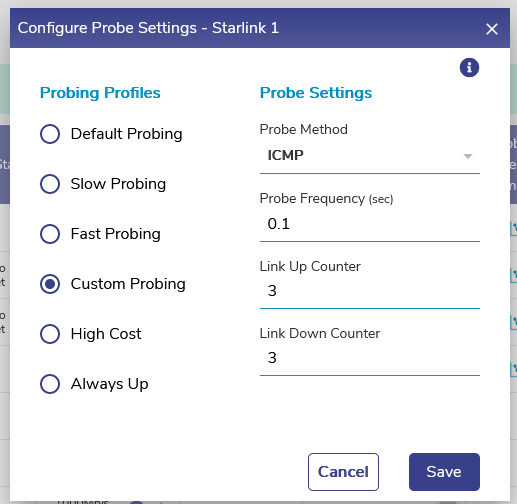The image size is (517, 504).
Task: Save the probe settings
Action: tap(444, 472)
